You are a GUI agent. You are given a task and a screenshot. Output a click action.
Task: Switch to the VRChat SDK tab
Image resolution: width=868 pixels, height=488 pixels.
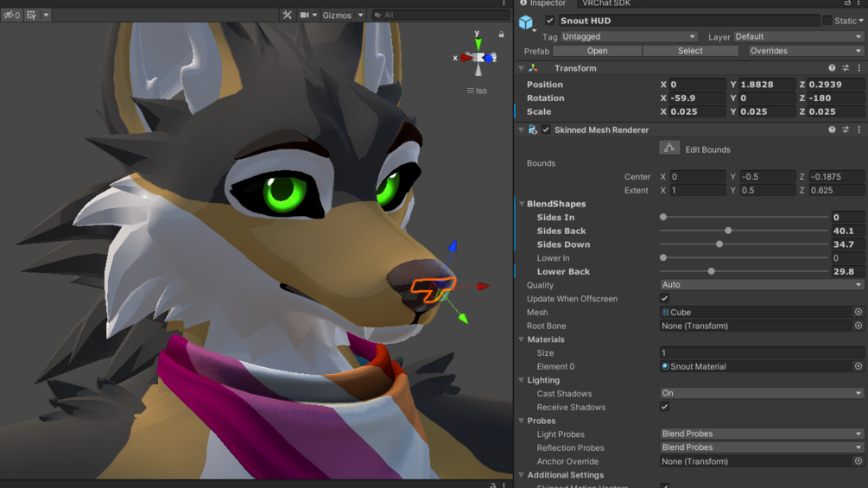tap(606, 3)
